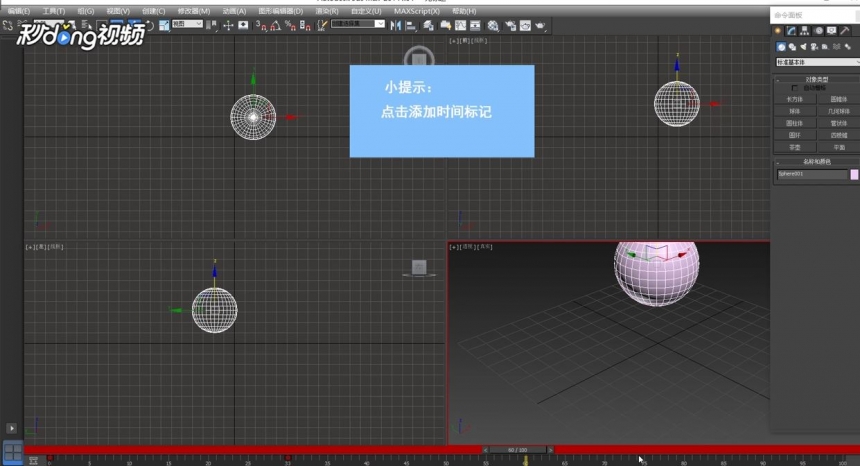Switch to the Modify panel tab

click(791, 31)
